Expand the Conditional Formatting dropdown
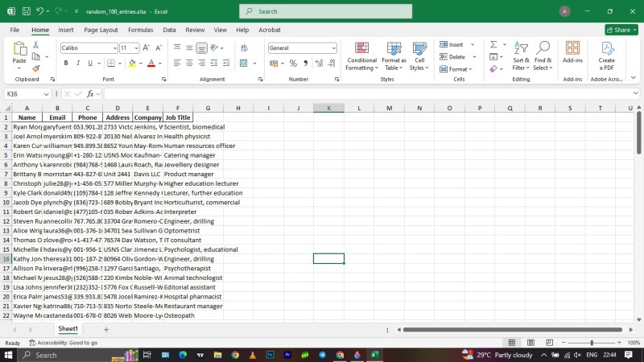This screenshot has width=644, height=362. 361,54
